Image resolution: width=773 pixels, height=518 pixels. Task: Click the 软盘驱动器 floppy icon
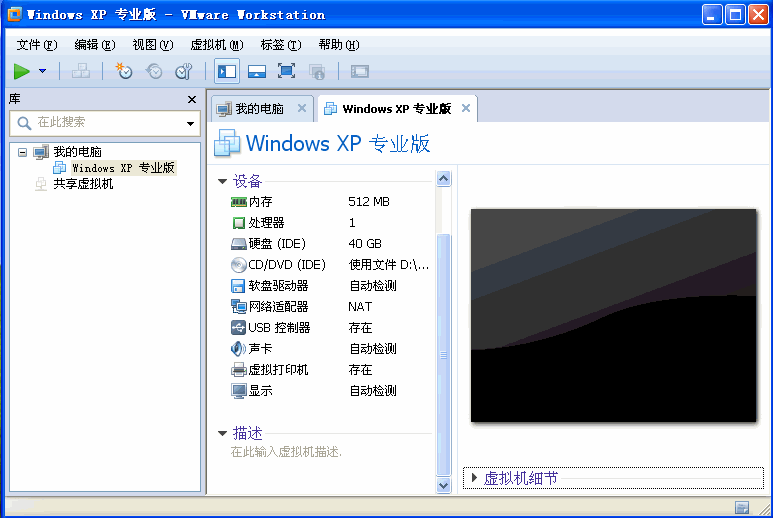click(x=238, y=286)
